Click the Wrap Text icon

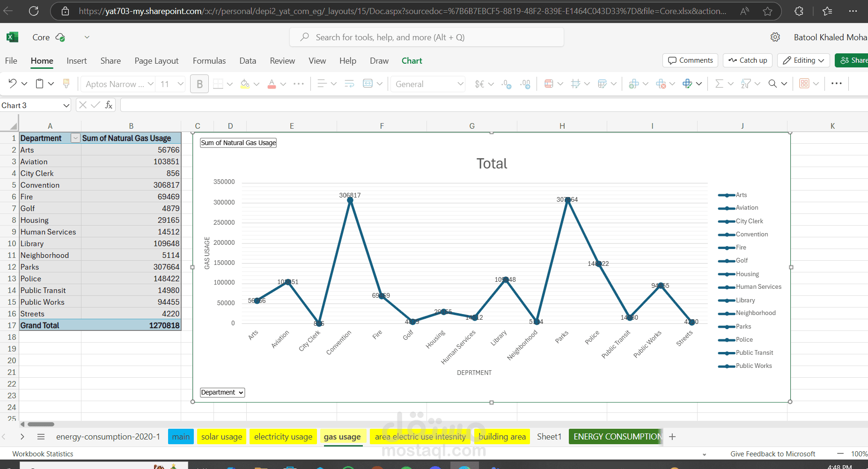click(349, 84)
